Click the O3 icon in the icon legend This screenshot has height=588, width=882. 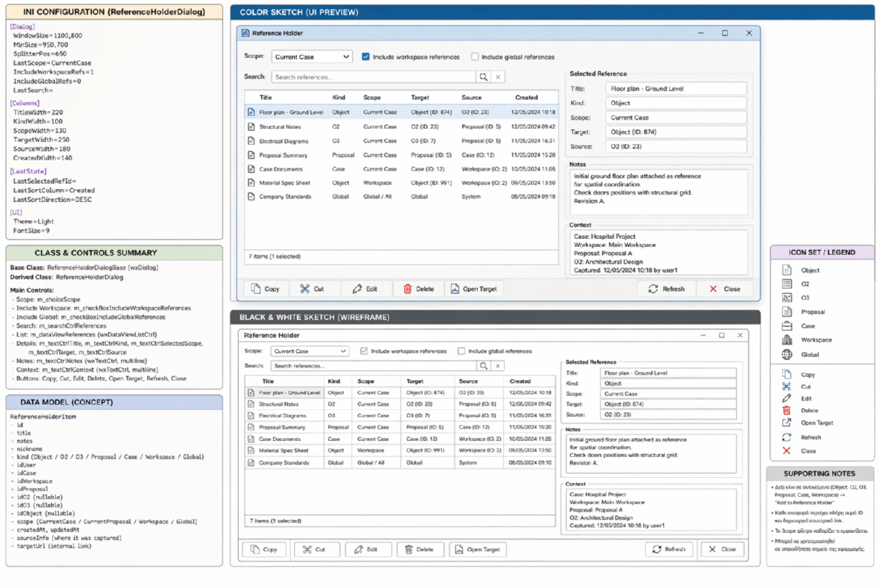(786, 298)
